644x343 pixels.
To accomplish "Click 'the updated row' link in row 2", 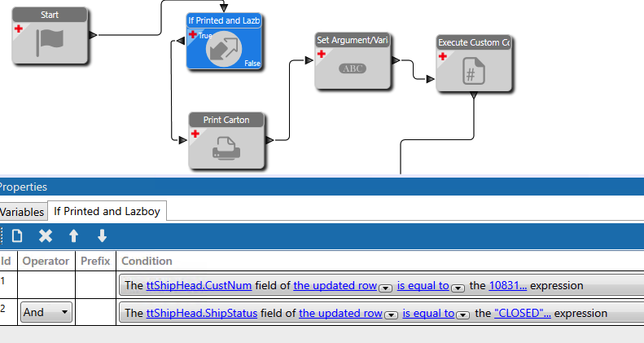I will pos(340,313).
